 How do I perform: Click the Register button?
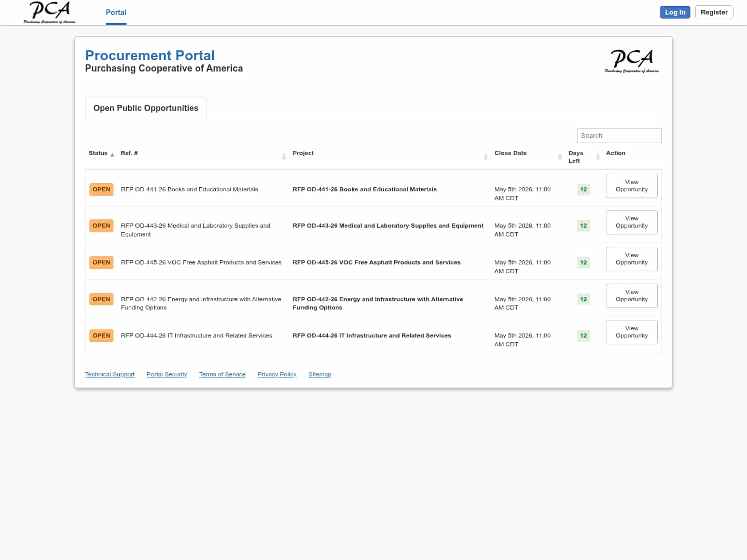click(x=714, y=12)
